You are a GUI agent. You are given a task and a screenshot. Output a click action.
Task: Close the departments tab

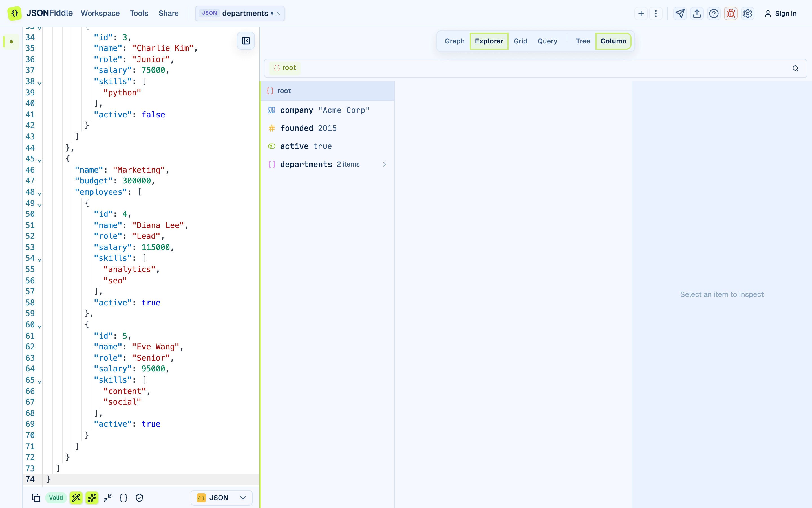pyautogui.click(x=278, y=14)
